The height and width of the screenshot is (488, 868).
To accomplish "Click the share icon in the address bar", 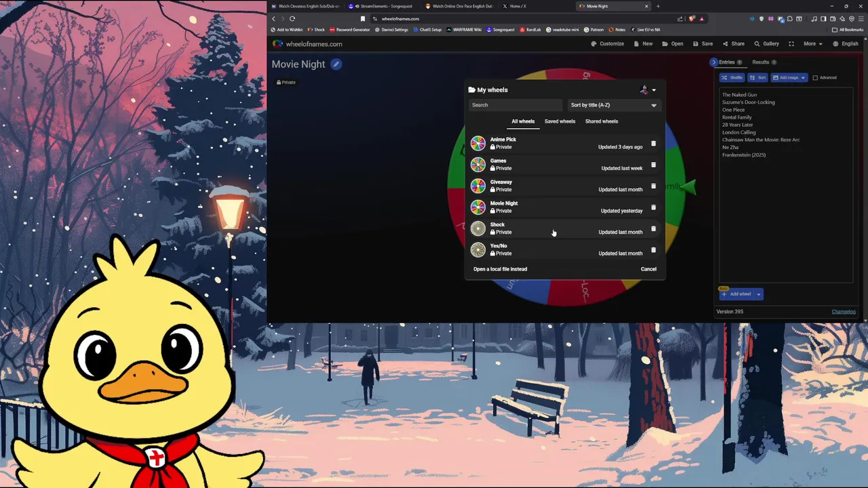I will pyautogui.click(x=680, y=19).
